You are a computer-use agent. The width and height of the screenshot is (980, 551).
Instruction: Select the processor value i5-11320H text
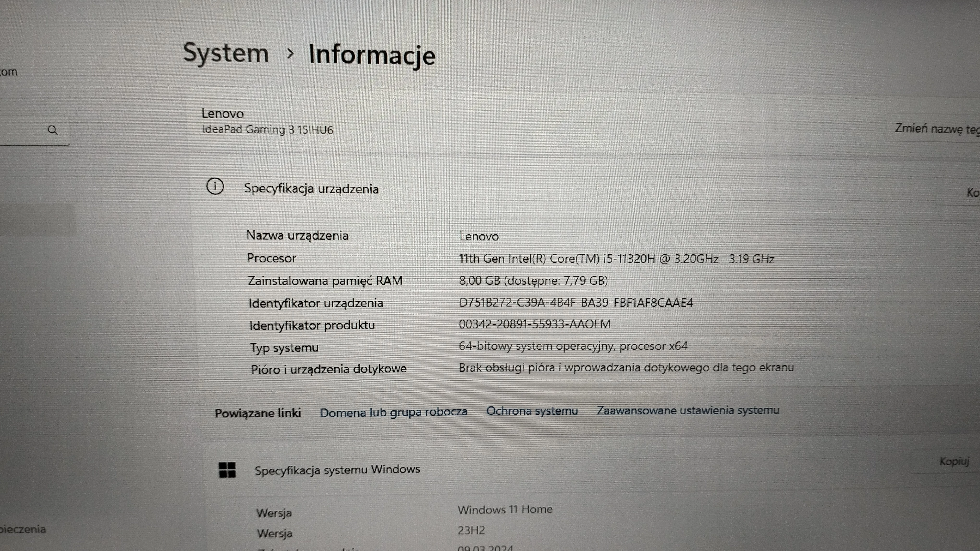pyautogui.click(x=617, y=259)
